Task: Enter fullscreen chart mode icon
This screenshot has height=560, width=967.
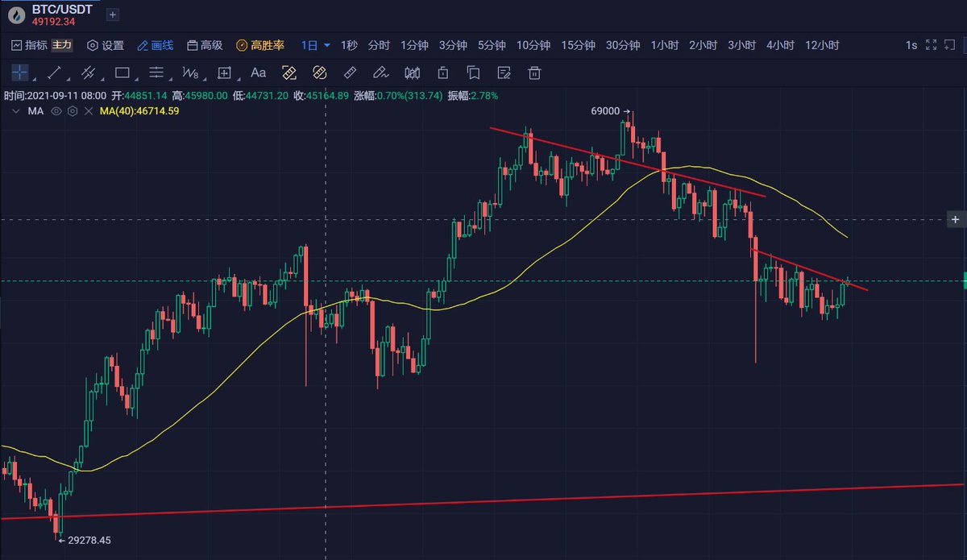Action: (932, 45)
